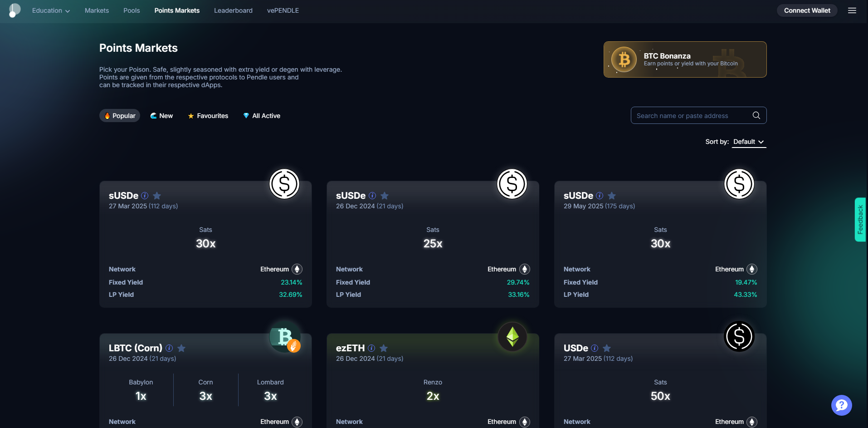
Task: Expand the Education dropdown menu
Action: coord(51,10)
